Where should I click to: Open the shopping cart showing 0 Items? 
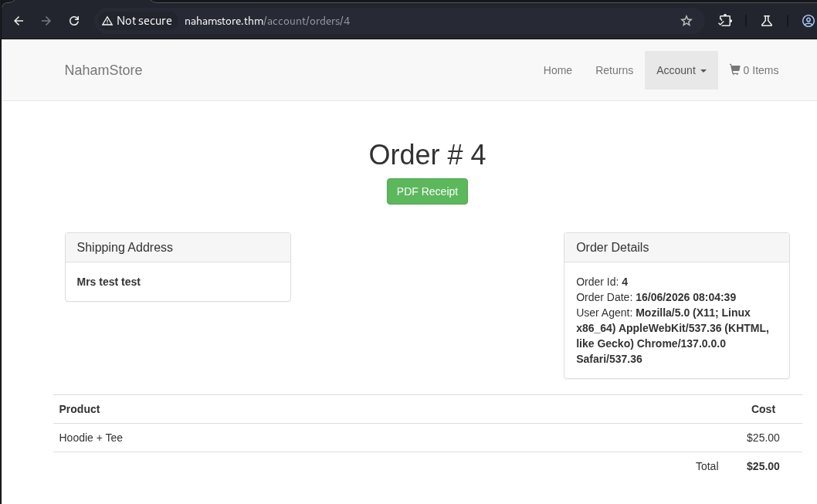pyautogui.click(x=754, y=70)
